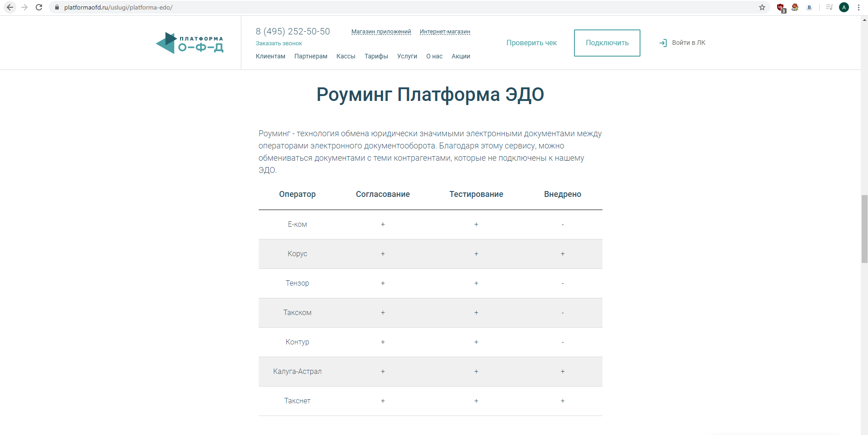The height and width of the screenshot is (435, 868).
Task: Click Проверить чек link
Action: pos(531,43)
